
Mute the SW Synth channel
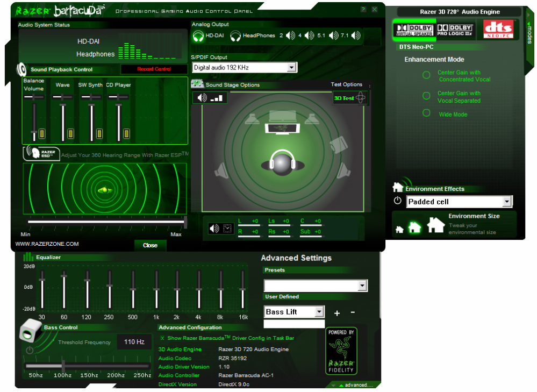tap(99, 133)
